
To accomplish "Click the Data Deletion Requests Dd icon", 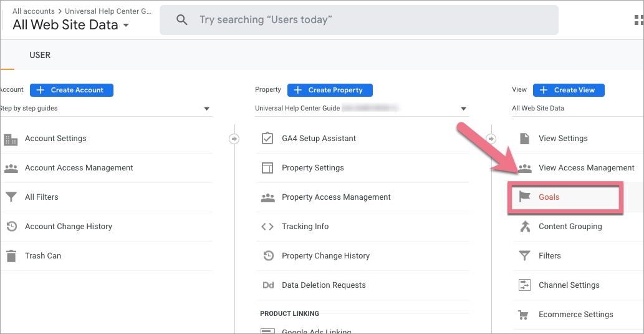I will (x=268, y=285).
